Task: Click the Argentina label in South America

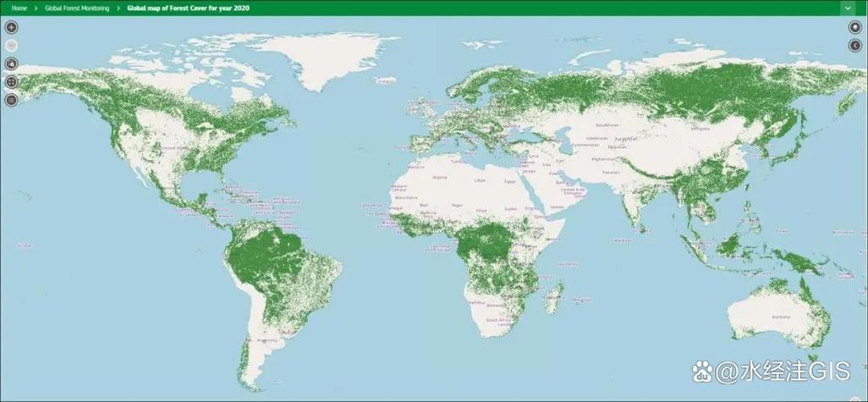Action: click(267, 340)
